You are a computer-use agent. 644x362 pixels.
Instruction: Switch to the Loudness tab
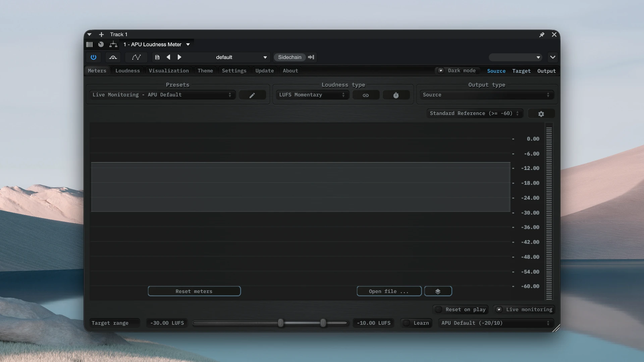[127, 71]
